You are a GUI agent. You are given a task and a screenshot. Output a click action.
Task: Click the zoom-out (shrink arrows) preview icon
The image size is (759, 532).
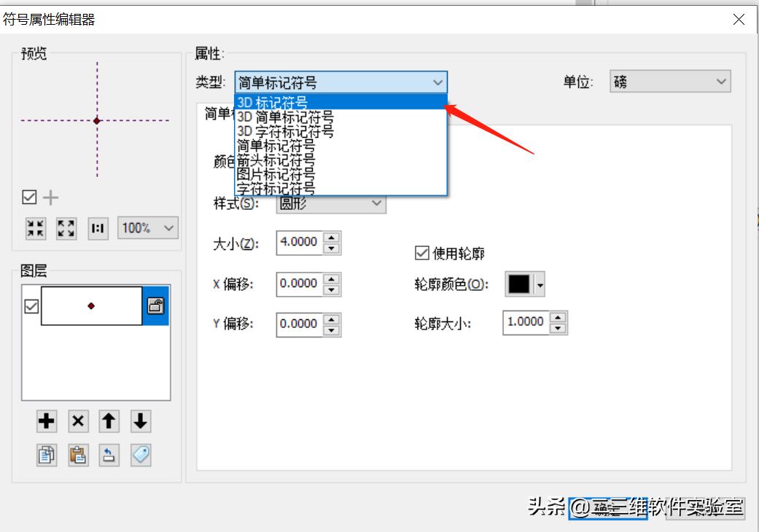pyautogui.click(x=35, y=227)
